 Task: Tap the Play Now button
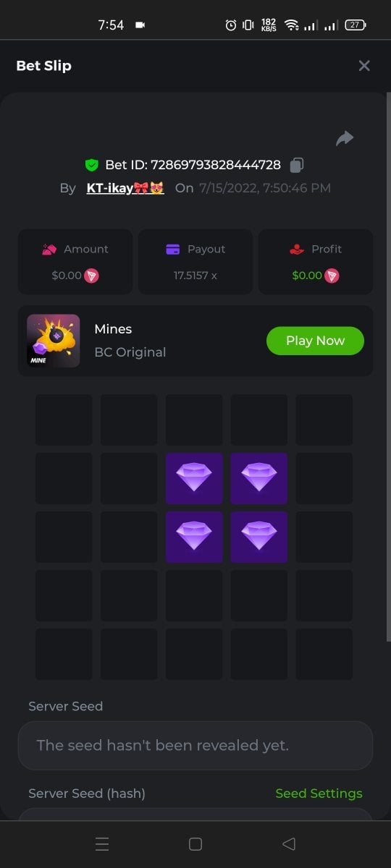pos(315,341)
